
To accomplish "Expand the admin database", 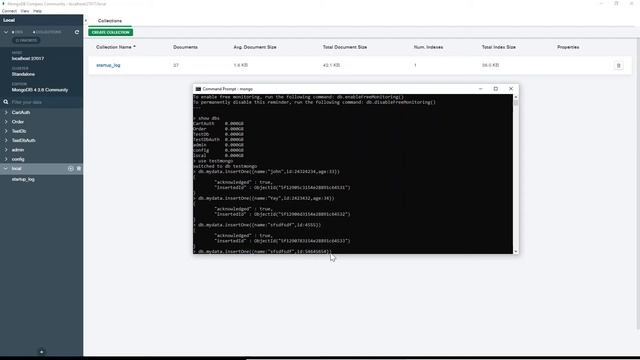I will click(6, 150).
